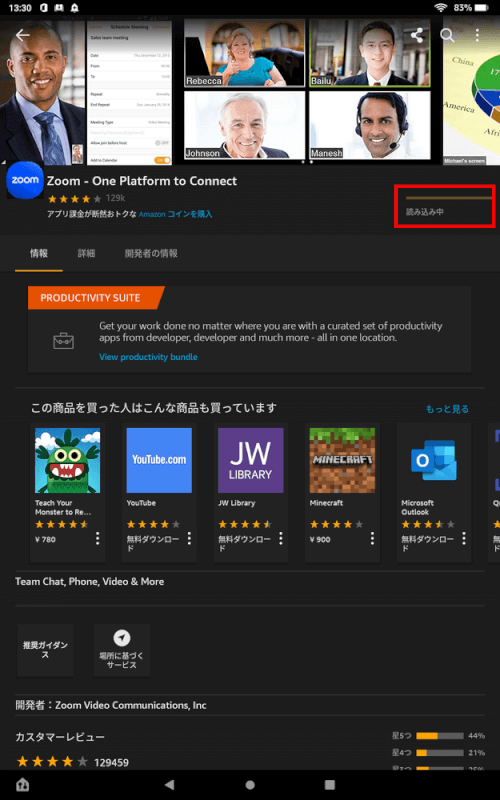Open View productivity bundle link
Viewport: 500px width, 800px height.
point(148,357)
